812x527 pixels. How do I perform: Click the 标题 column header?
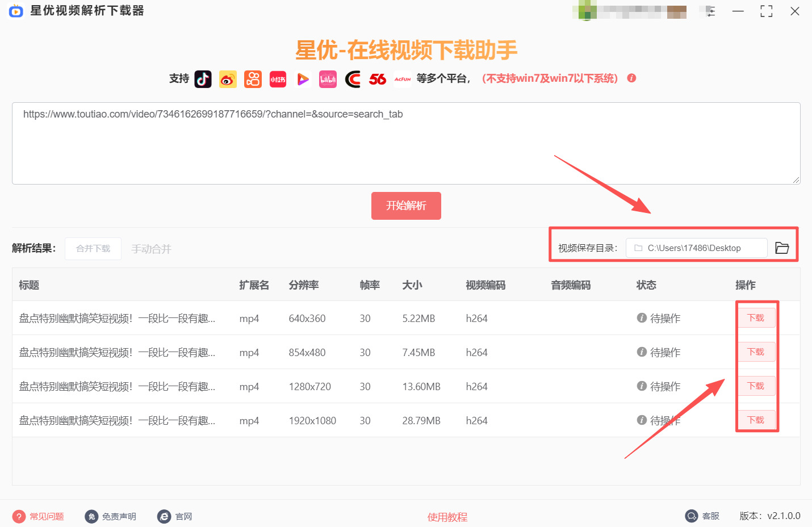pos(29,285)
